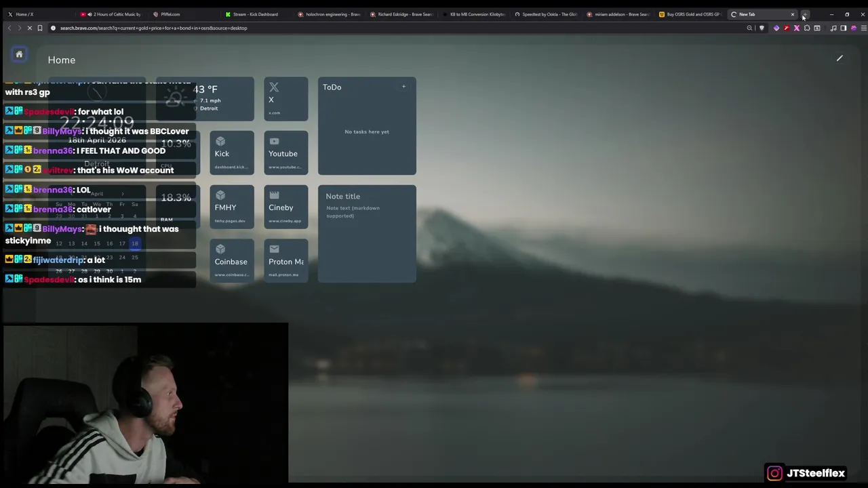868x488 pixels.
Task: Click the note text markdown area
Action: click(x=367, y=212)
